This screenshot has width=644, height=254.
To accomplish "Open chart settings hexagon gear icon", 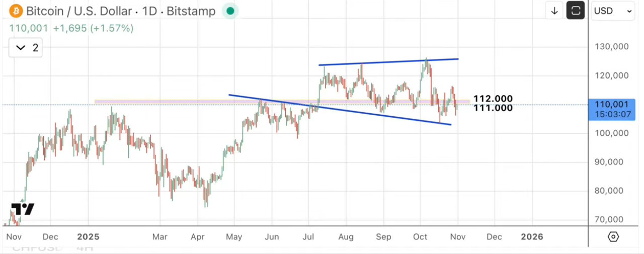I will pos(613,236).
